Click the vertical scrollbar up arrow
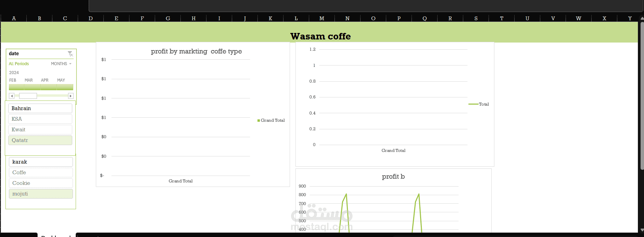Image resolution: width=644 pixels, height=237 pixels. click(642, 18)
